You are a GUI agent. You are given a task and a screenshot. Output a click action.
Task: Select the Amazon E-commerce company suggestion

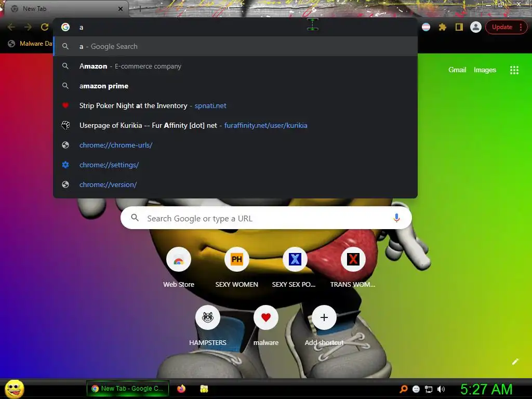(235, 66)
